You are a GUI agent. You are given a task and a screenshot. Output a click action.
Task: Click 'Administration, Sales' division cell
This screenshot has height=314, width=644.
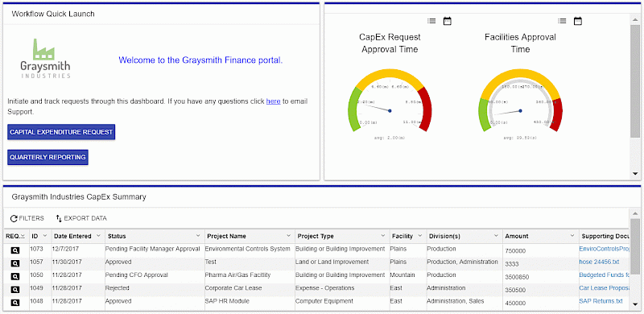[456, 301]
